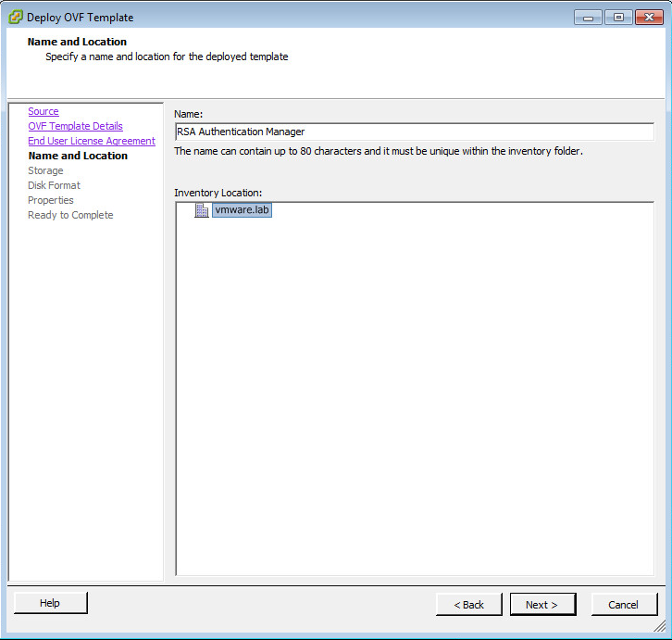Click the resize grip in window corner
This screenshot has width=672, height=640.
[660, 627]
